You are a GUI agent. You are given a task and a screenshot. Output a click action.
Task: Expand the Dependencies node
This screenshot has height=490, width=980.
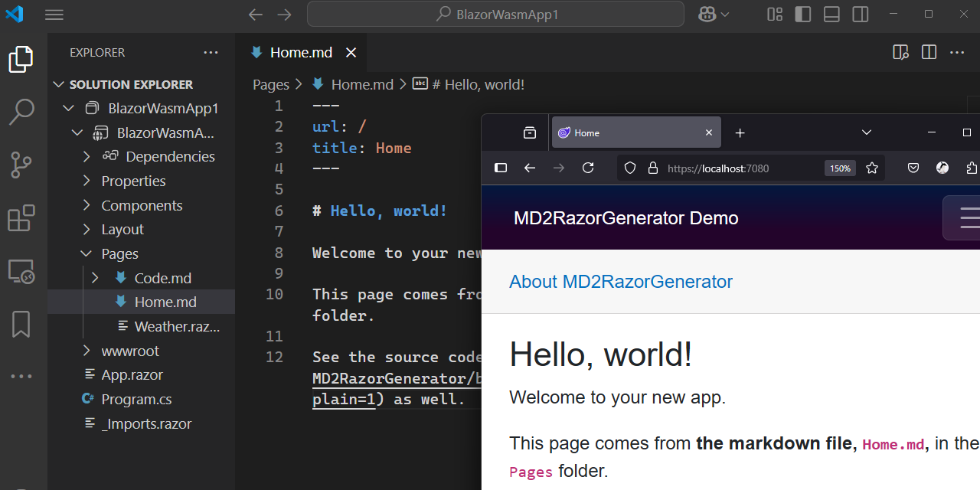click(87, 157)
